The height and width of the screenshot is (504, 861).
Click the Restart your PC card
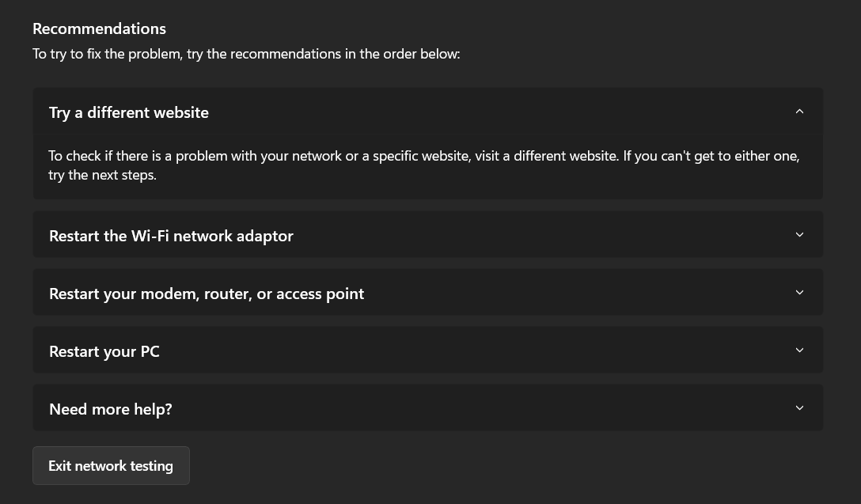[427, 350]
